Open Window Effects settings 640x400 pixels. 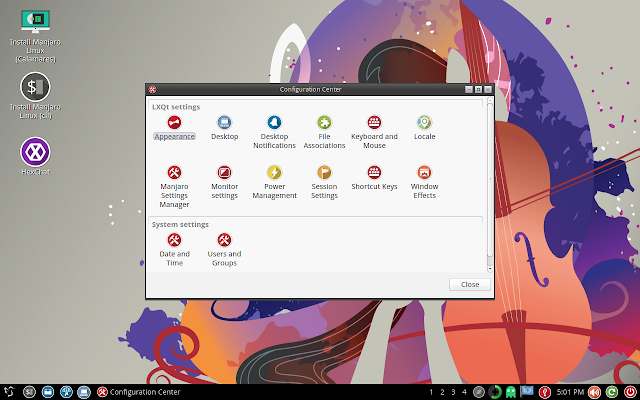tap(424, 182)
